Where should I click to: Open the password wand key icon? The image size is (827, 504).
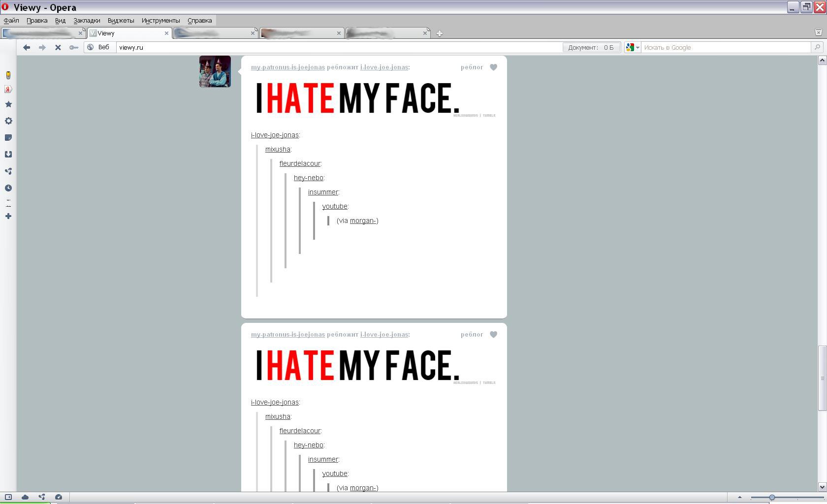(74, 47)
